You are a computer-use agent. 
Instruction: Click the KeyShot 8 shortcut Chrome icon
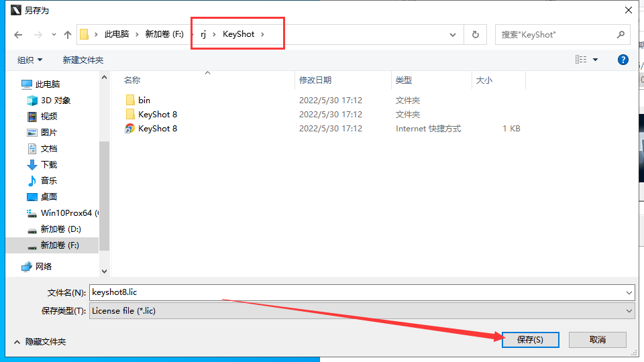pyautogui.click(x=129, y=129)
